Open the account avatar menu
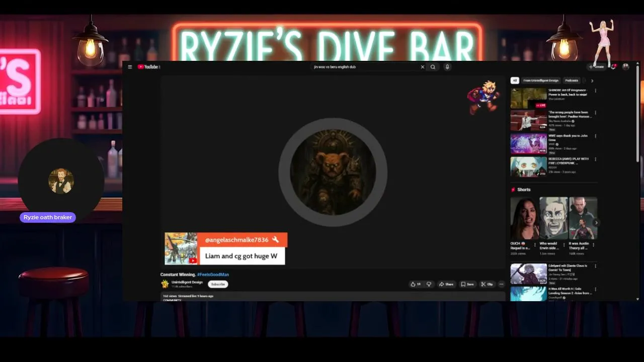 pos(626,67)
